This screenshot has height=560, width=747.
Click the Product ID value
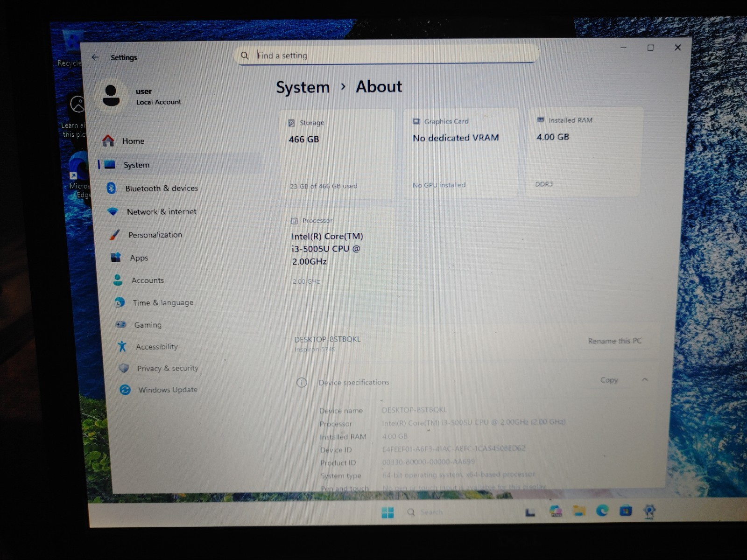pos(428,462)
